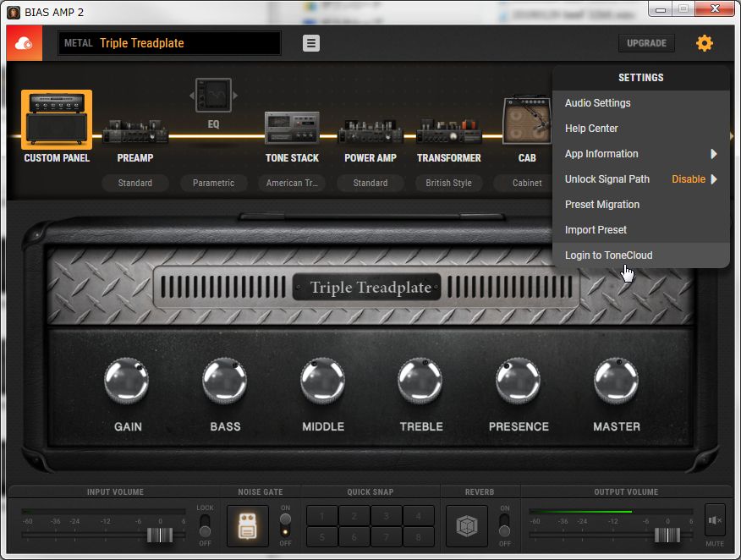The image size is (741, 560).
Task: Mute output with the speaker icon
Action: 715,521
